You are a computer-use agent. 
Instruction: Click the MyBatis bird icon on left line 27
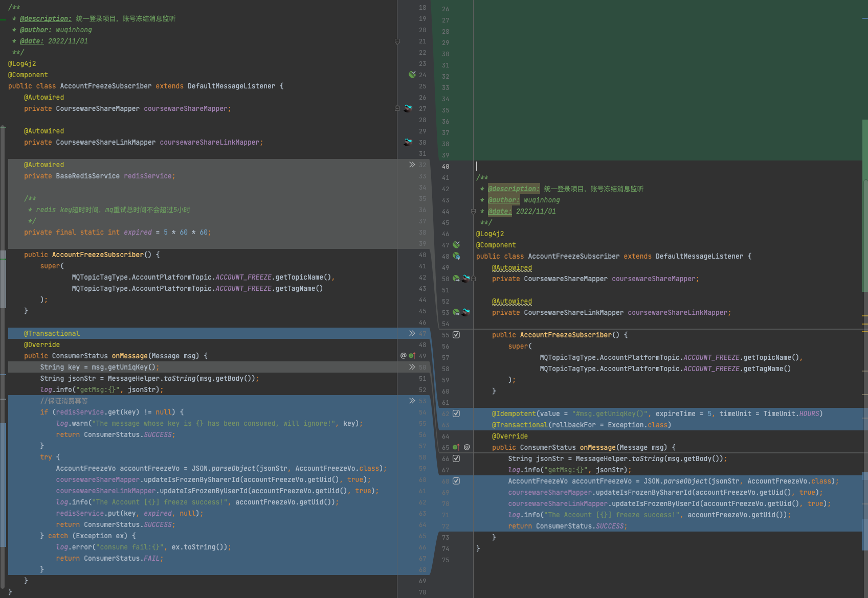[x=408, y=108]
